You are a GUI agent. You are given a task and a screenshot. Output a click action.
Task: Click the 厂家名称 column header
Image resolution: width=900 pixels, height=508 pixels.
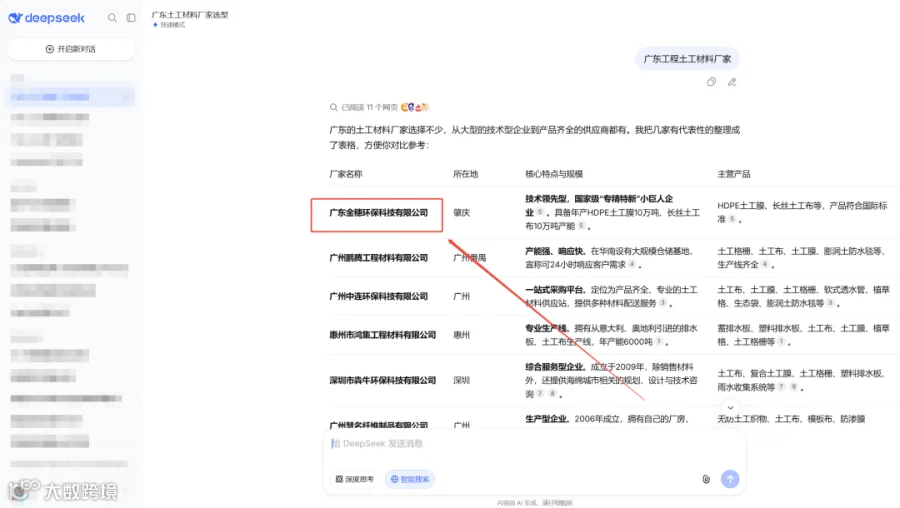click(x=346, y=174)
